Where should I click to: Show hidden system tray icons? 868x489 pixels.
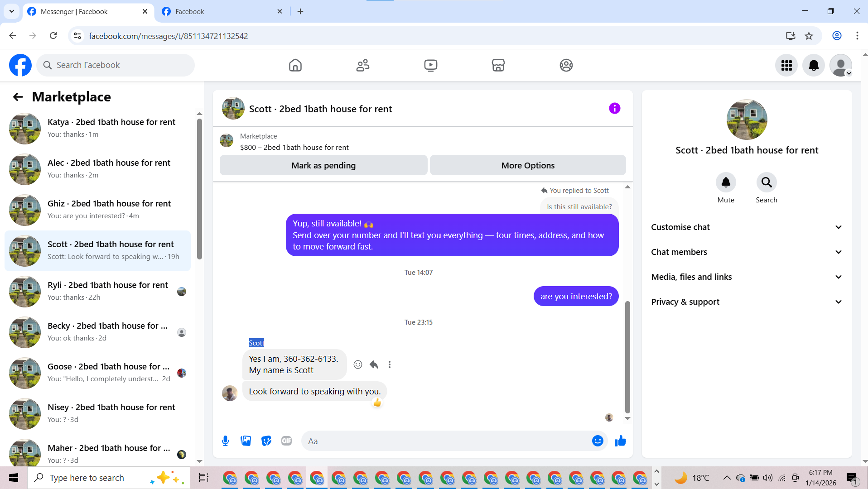pos(727,478)
